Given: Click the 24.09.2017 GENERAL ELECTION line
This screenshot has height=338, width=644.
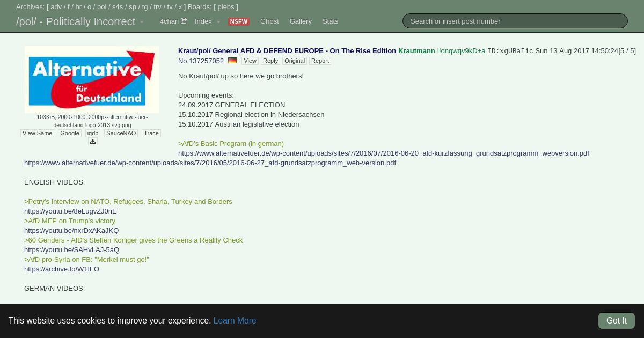Looking at the screenshot, I should (231, 105).
